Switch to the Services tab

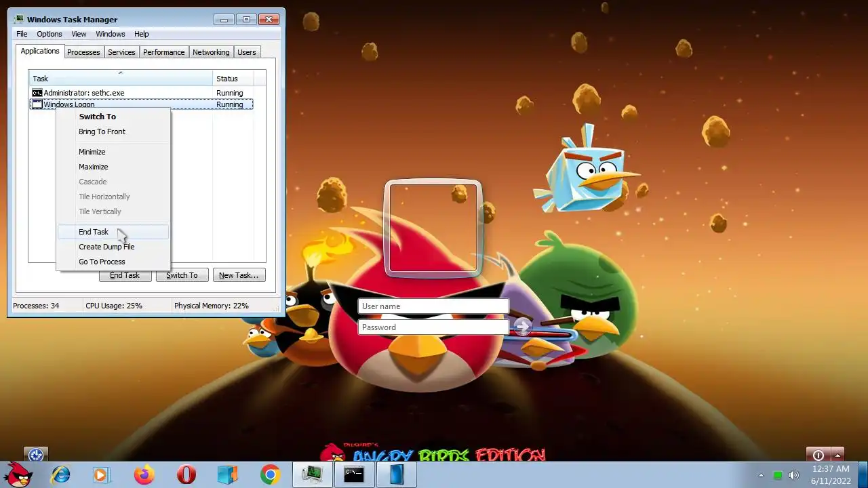click(121, 52)
